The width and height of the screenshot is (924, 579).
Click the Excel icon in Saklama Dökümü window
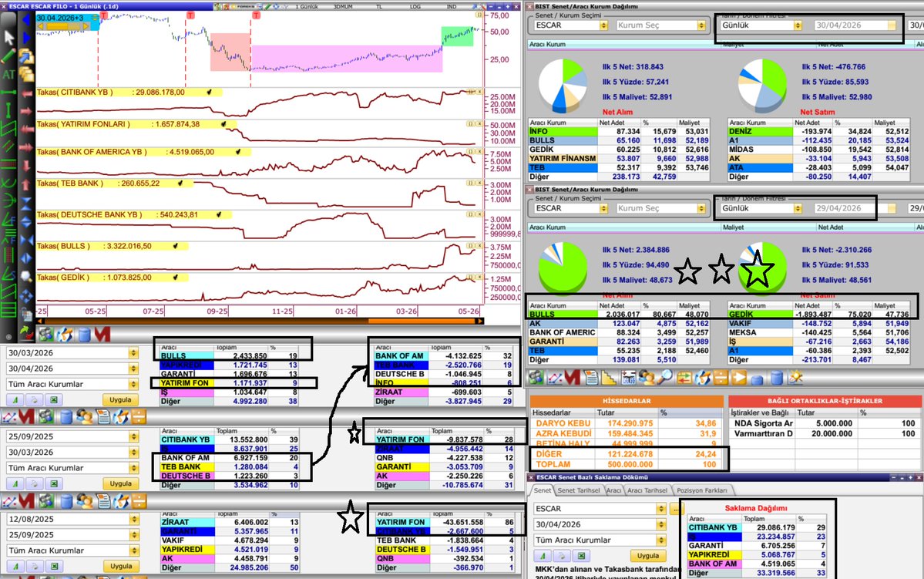click(x=582, y=555)
